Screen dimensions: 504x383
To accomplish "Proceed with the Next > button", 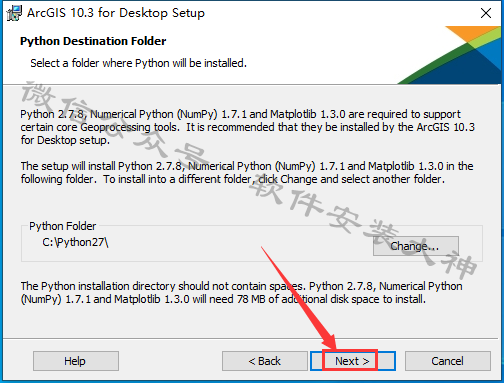I will [353, 361].
